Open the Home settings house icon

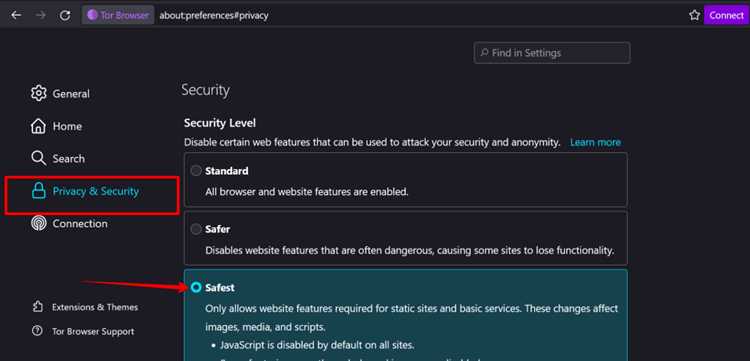pyautogui.click(x=38, y=126)
